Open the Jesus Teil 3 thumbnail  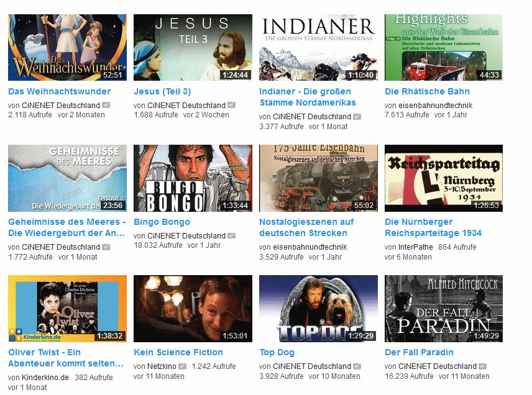point(193,47)
